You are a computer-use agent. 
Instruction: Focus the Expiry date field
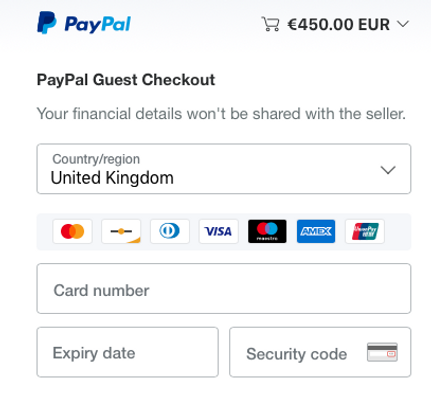tap(128, 352)
